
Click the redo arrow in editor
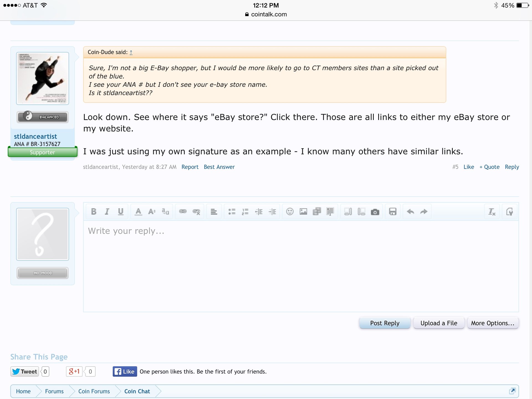tap(424, 212)
